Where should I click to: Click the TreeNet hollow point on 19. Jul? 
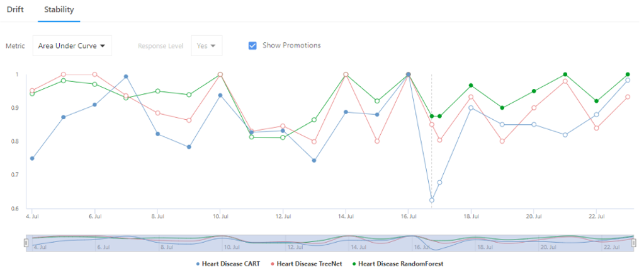point(502,141)
